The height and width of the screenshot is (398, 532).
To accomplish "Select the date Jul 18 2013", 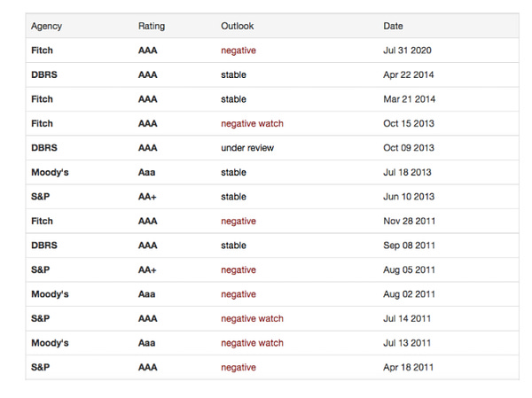I will click(407, 172).
